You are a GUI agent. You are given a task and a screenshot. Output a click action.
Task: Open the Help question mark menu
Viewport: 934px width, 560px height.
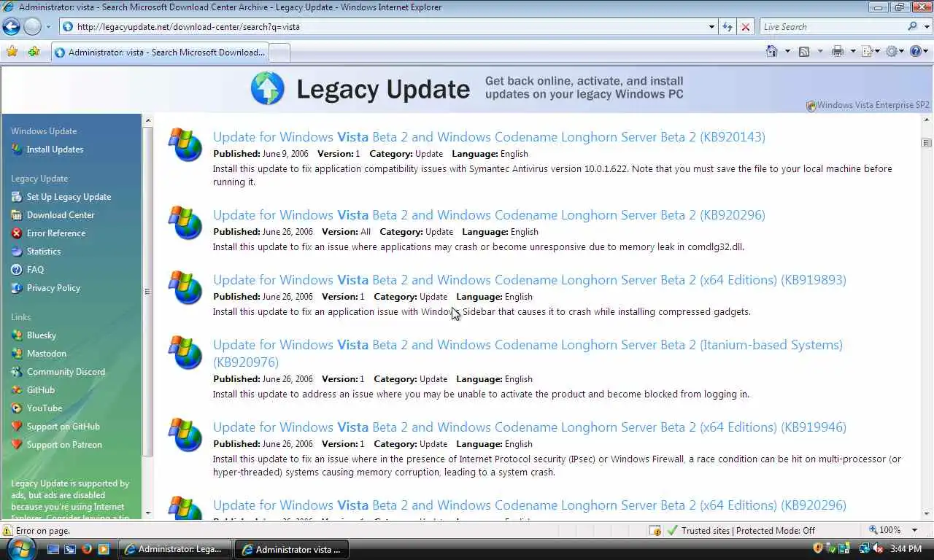click(919, 51)
